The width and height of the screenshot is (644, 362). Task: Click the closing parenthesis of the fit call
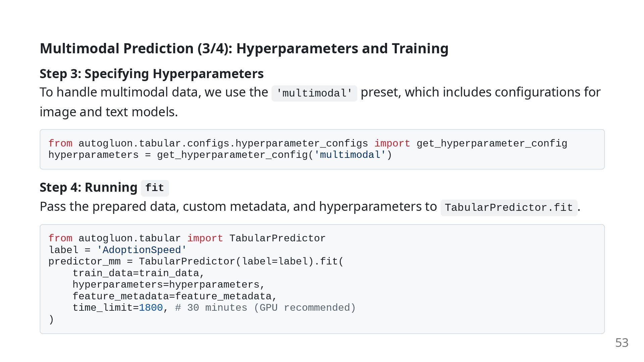51,319
